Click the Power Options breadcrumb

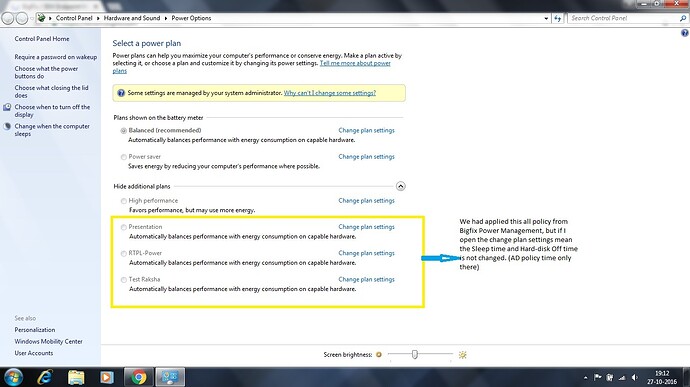pos(191,18)
